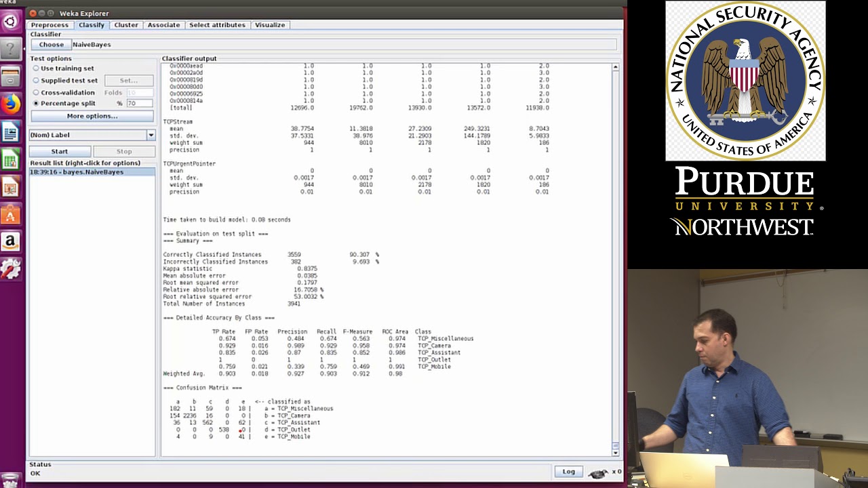This screenshot has width=868, height=488.
Task: Click the percentage split value field
Action: coord(139,104)
